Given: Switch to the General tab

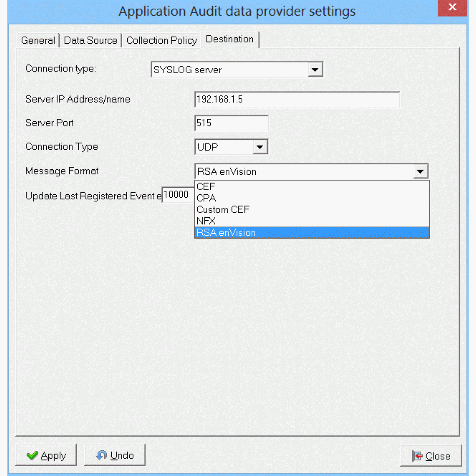Looking at the screenshot, I should click(38, 40).
